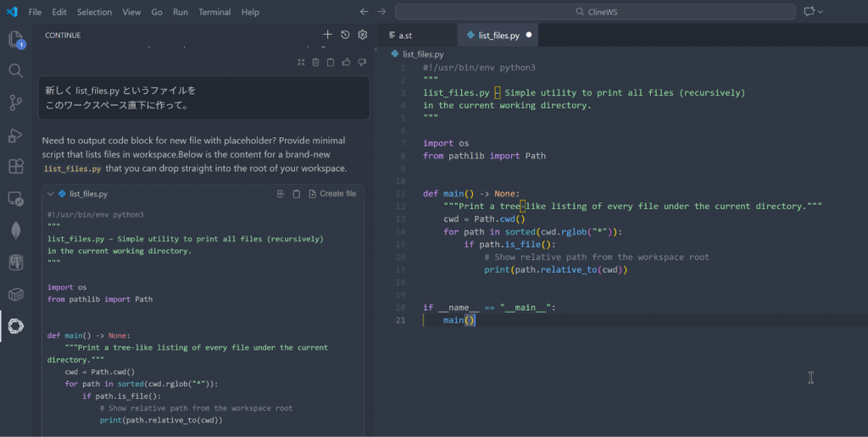Image resolution: width=868 pixels, height=437 pixels.
Task: Open the Terminal menu
Action: (x=214, y=12)
